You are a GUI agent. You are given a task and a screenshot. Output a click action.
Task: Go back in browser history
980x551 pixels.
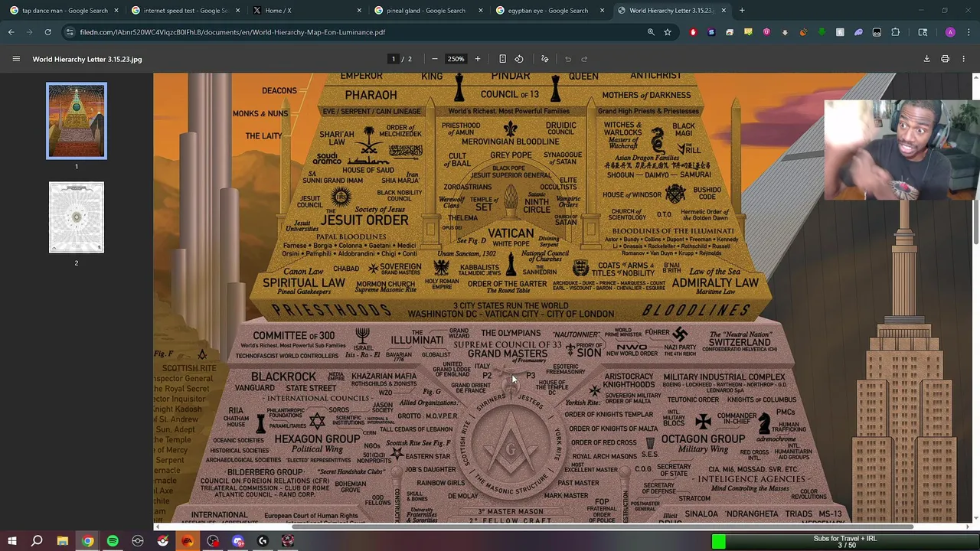click(x=11, y=32)
